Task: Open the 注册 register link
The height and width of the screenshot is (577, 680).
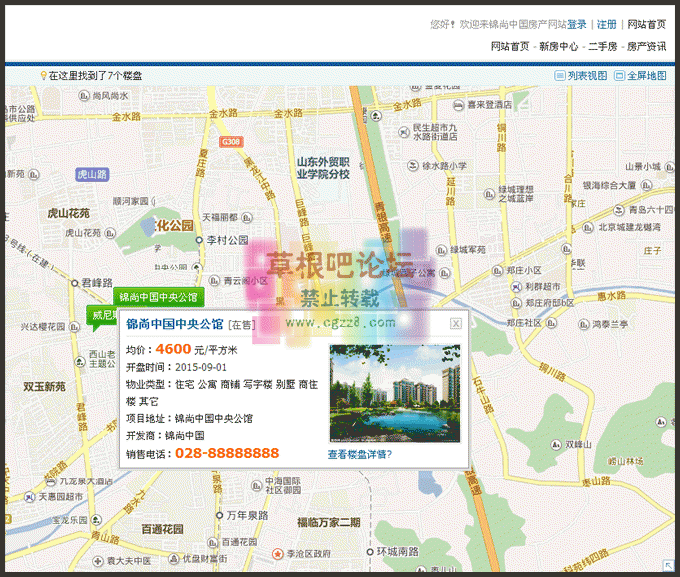Action: click(x=607, y=24)
